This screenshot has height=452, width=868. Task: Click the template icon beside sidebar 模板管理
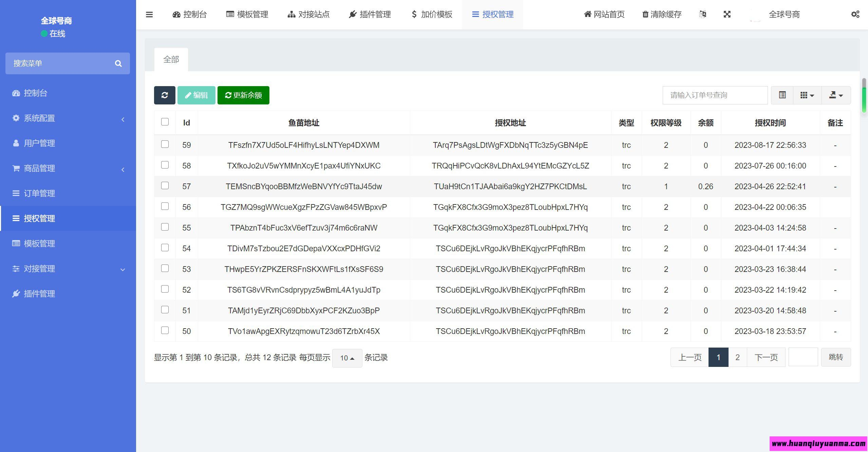pyautogui.click(x=16, y=243)
